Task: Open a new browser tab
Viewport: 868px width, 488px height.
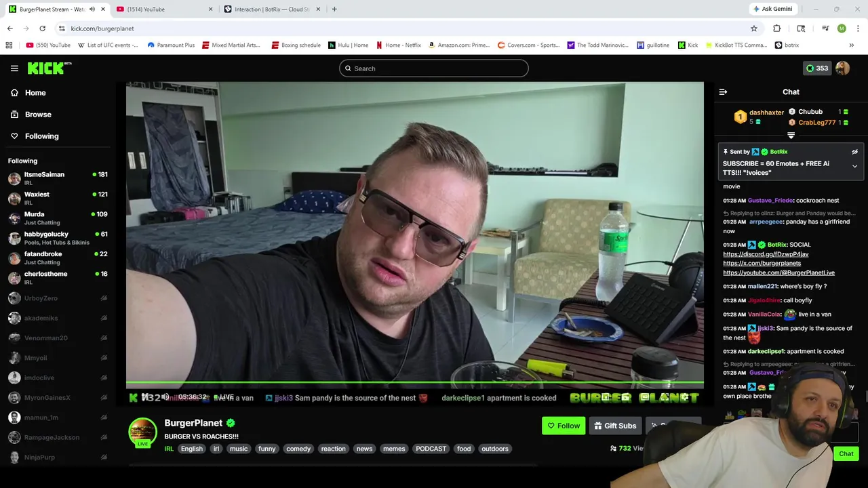Action: (x=334, y=9)
